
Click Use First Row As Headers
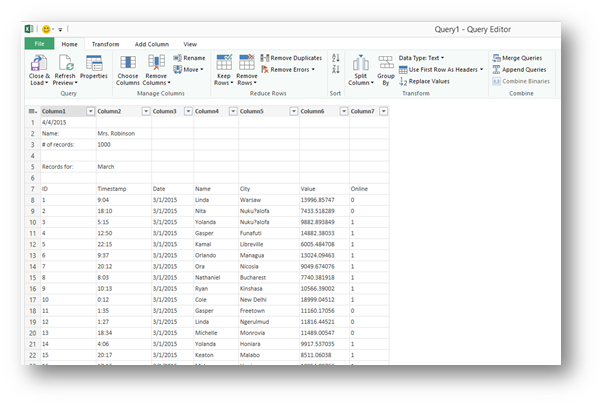coord(441,70)
